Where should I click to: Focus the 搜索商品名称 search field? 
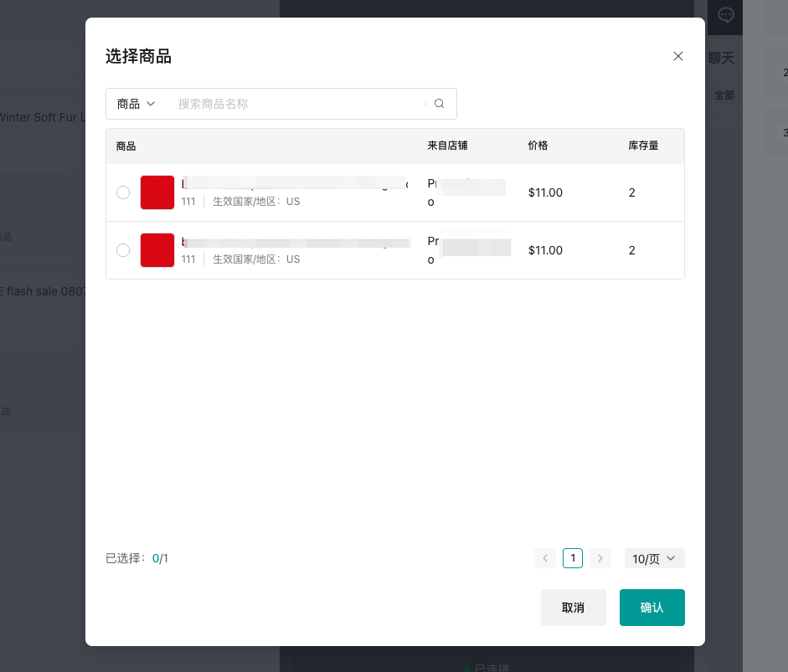click(x=297, y=104)
